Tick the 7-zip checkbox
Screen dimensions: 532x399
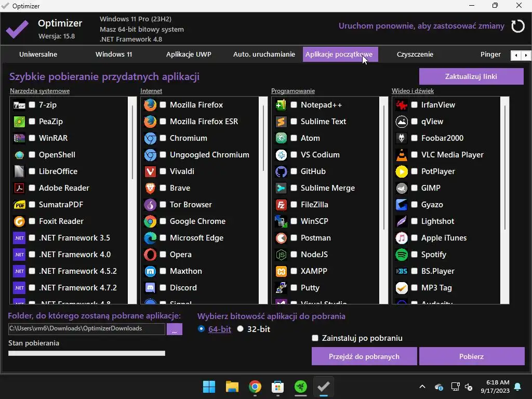32,104
